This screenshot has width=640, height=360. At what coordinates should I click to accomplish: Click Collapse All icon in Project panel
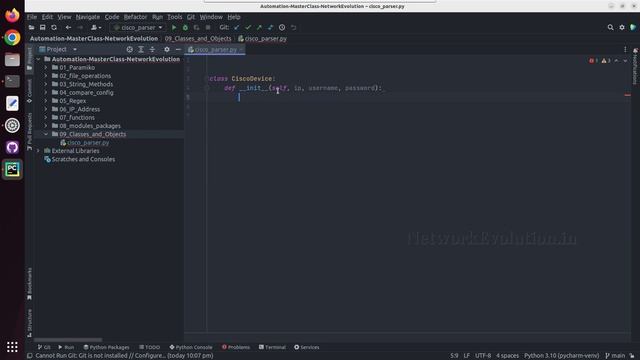pyautogui.click(x=152, y=49)
